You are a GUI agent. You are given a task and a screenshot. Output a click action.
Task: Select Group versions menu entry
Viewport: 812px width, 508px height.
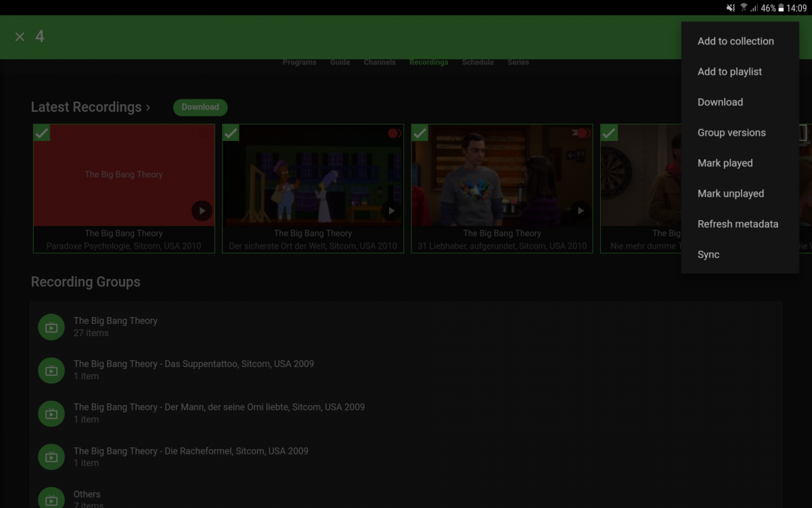point(740,133)
